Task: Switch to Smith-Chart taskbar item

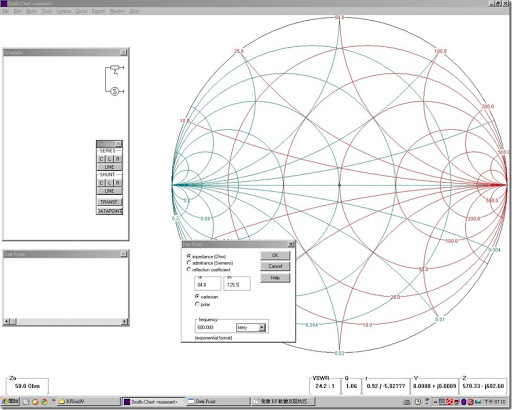Action: coord(153,401)
